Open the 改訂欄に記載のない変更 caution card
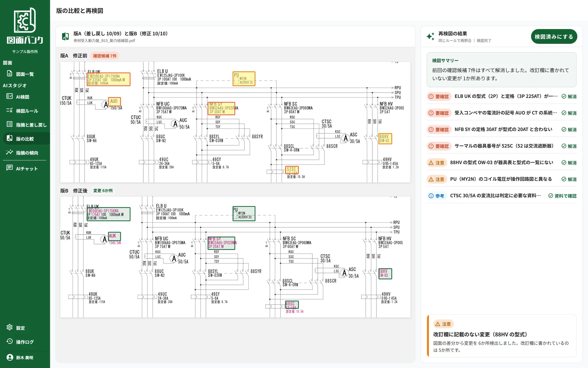The height and width of the screenshot is (368, 588). [502, 336]
